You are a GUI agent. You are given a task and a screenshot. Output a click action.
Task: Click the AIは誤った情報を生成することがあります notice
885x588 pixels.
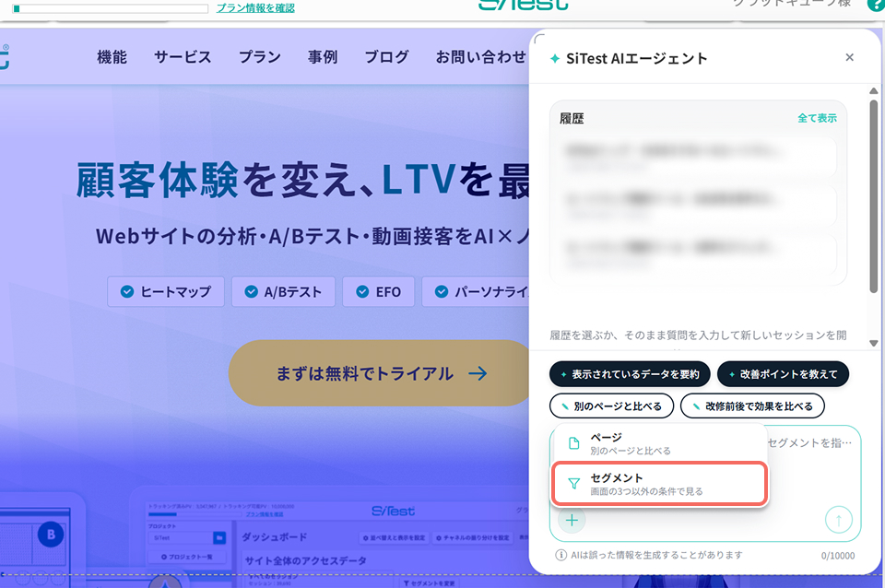point(656,555)
